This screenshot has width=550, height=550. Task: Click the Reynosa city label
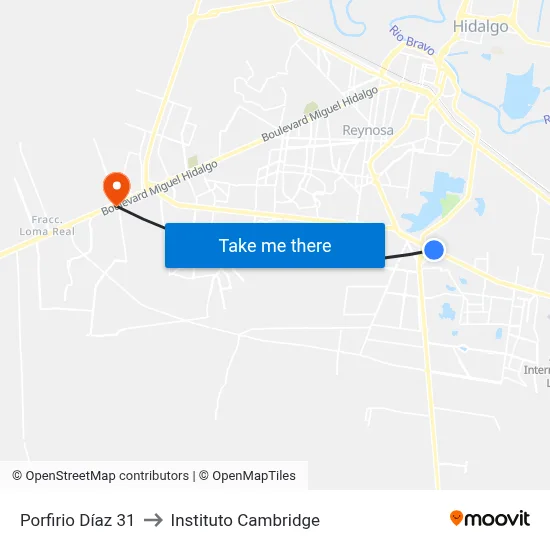tap(368, 130)
